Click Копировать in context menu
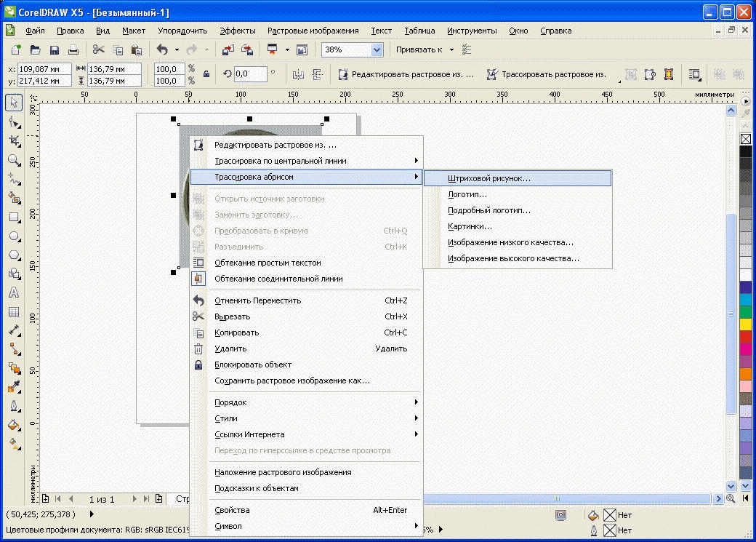756x542 pixels. tap(306, 332)
